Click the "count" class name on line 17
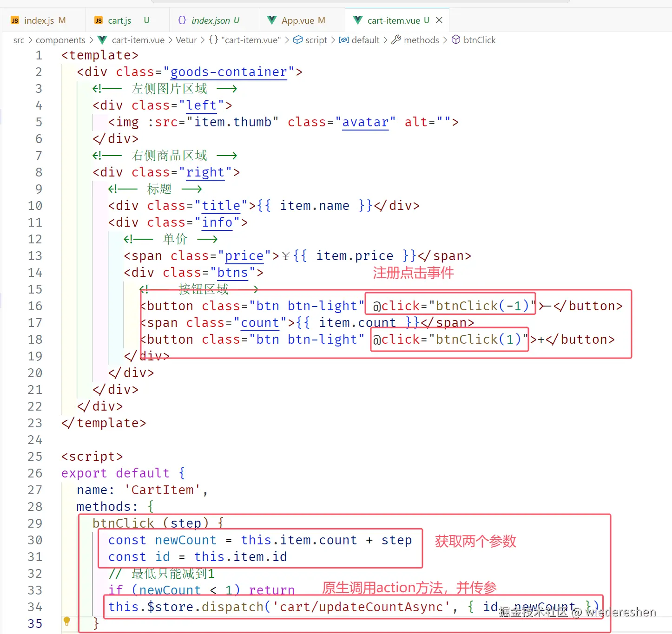 click(260, 323)
